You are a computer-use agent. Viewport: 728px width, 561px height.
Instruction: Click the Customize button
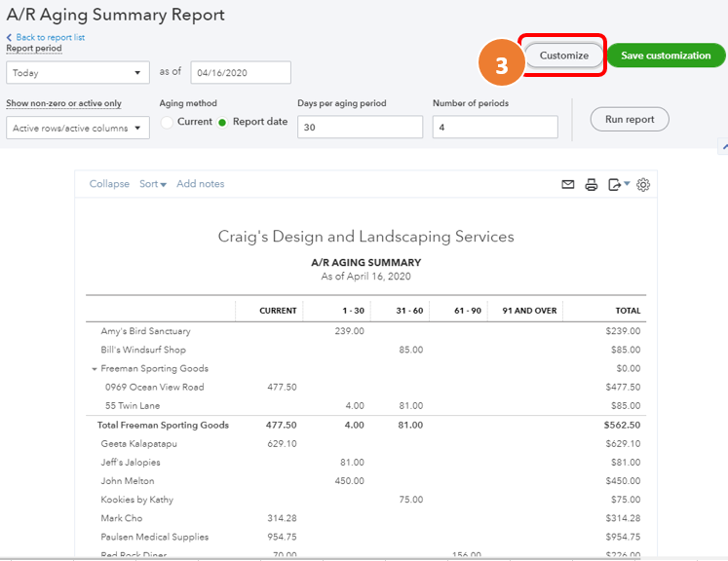[564, 56]
